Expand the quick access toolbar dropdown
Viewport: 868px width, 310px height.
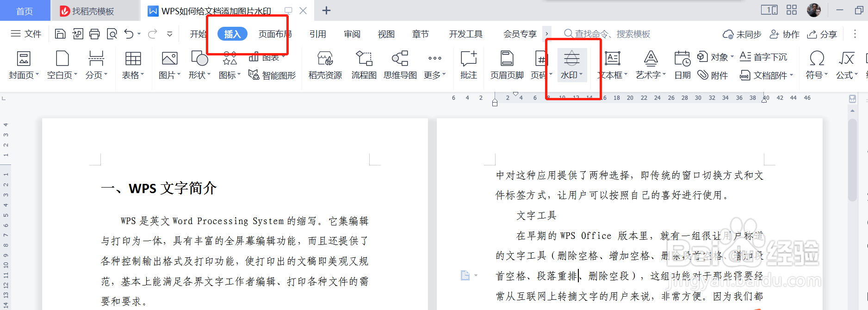(170, 34)
